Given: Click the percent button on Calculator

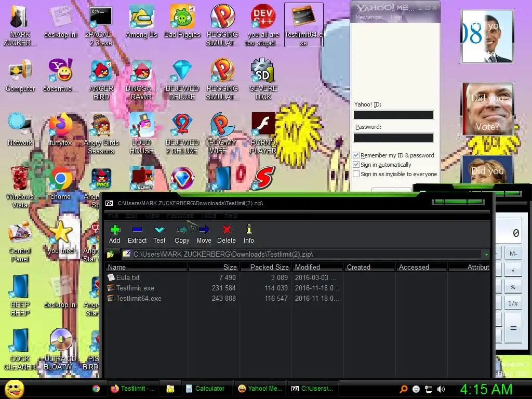Looking at the screenshot, I should tap(513, 287).
